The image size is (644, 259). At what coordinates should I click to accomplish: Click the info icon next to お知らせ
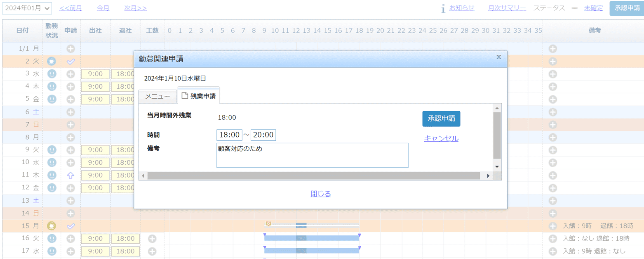click(443, 7)
